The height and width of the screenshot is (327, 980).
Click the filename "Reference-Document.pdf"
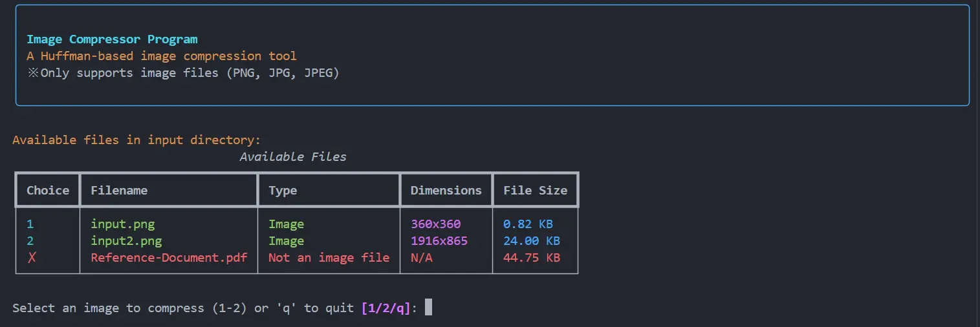click(x=169, y=258)
